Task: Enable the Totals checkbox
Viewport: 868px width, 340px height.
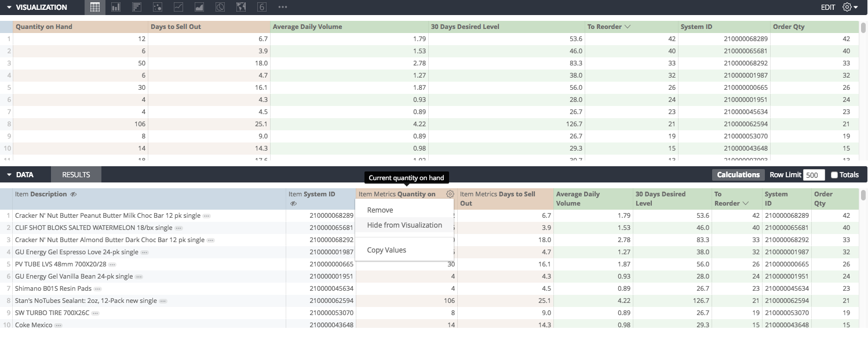Action: [x=834, y=175]
